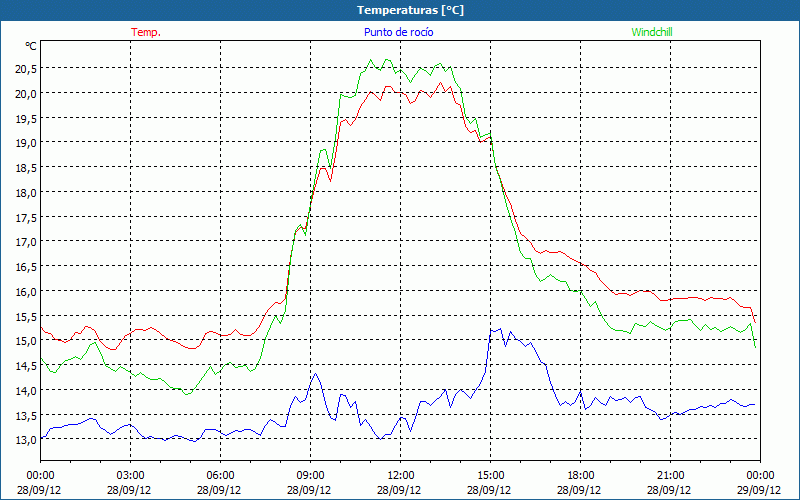Click the 14,0 y-axis value
This screenshot has height=500, width=800.
26,391
